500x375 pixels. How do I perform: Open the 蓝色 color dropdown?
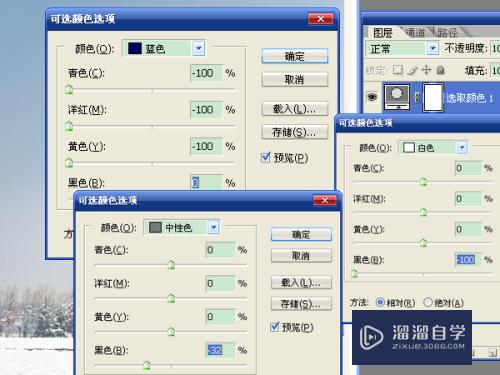click(x=199, y=49)
